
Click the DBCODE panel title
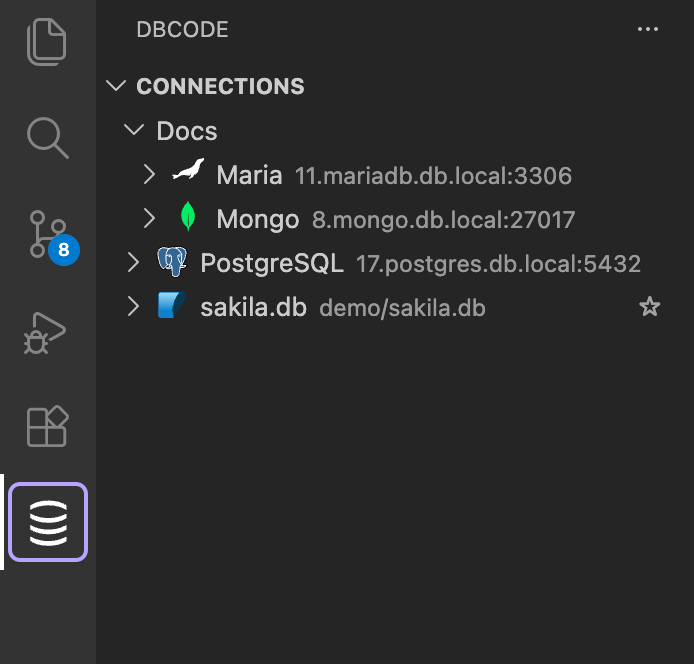(x=182, y=30)
